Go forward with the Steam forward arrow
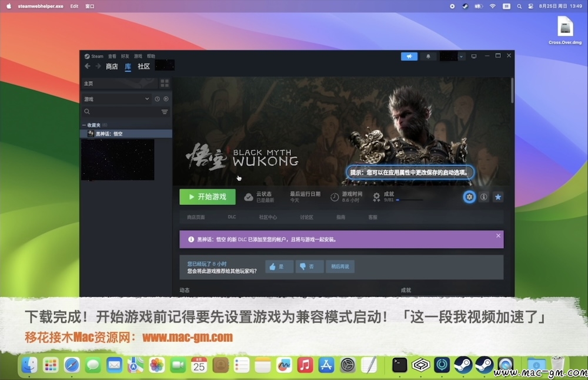The width and height of the screenshot is (588, 380). pyautogui.click(x=98, y=66)
